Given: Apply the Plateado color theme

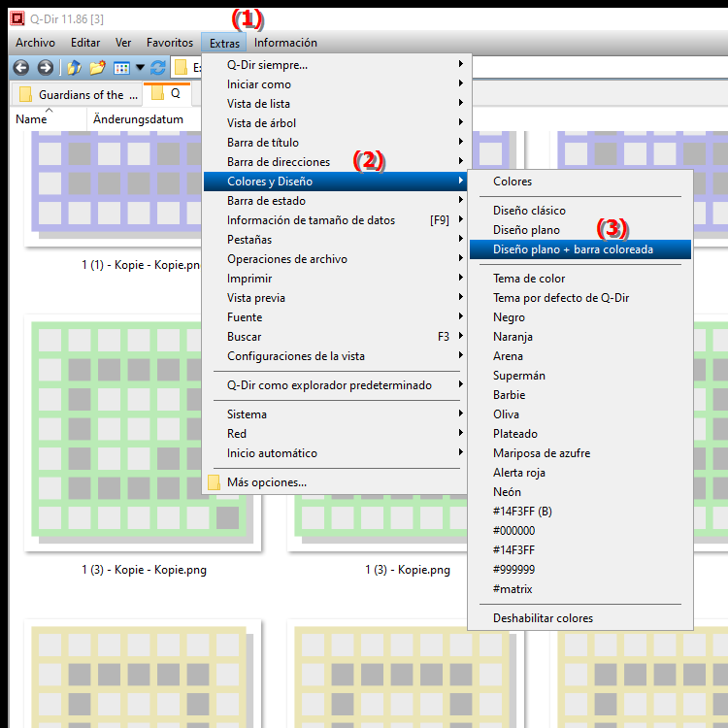Looking at the screenshot, I should pyautogui.click(x=580, y=434).
